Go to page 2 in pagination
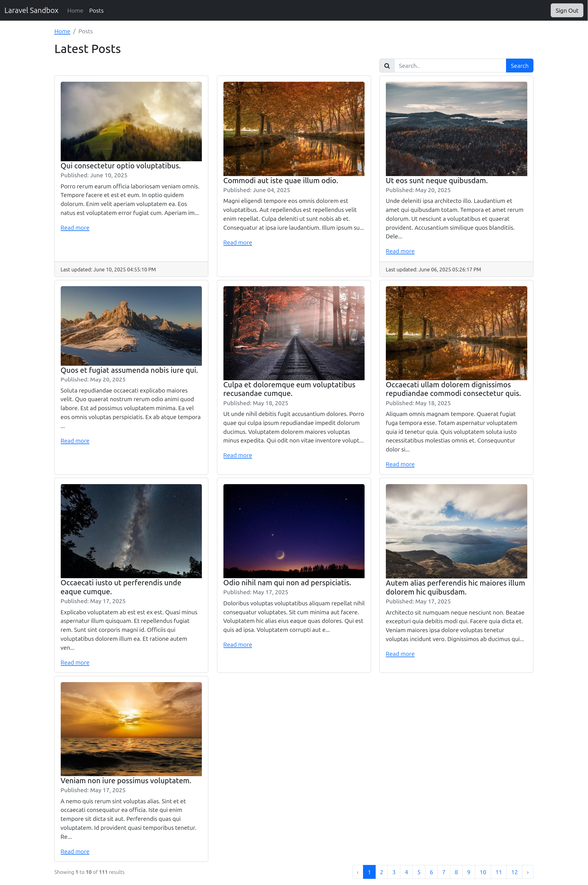588x885 pixels. [x=382, y=872]
